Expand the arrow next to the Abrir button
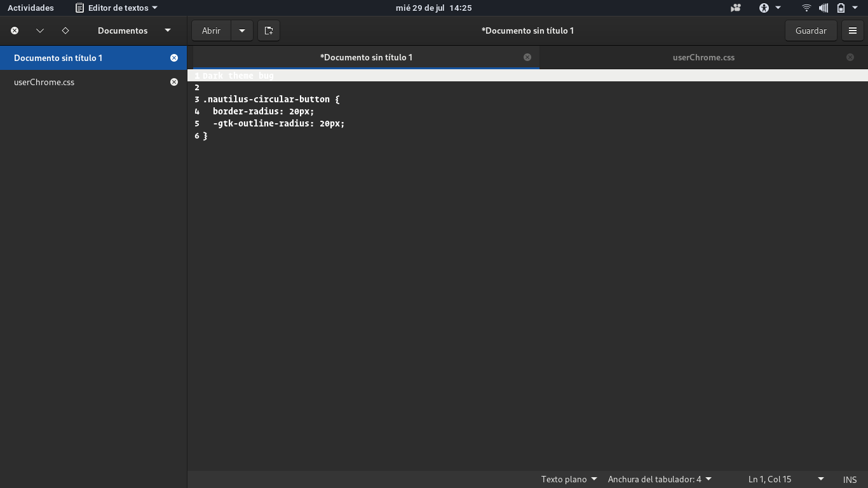 pyautogui.click(x=241, y=30)
